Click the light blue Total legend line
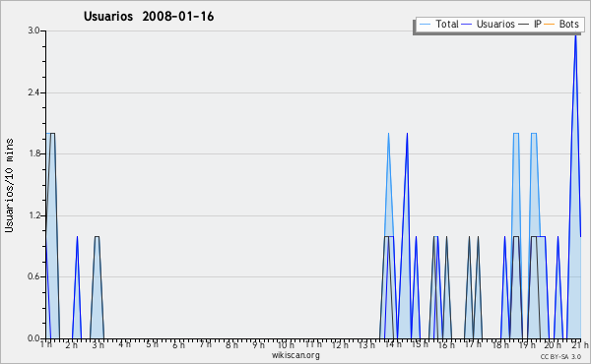The image size is (591, 364). (425, 25)
